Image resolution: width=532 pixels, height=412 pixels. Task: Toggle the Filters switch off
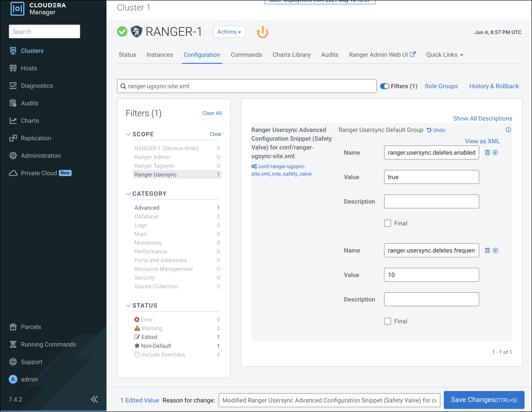pos(385,86)
